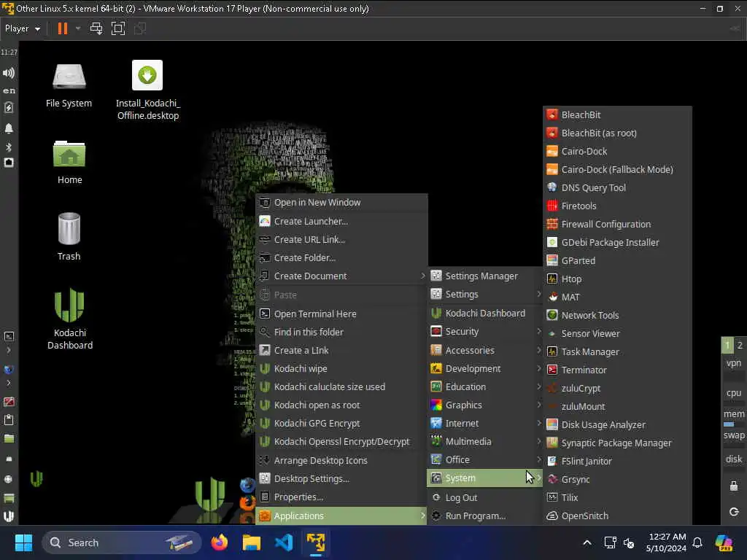Choose Create Launcher... from context menu
Viewport: 747px width, 560px height.
(x=341, y=222)
